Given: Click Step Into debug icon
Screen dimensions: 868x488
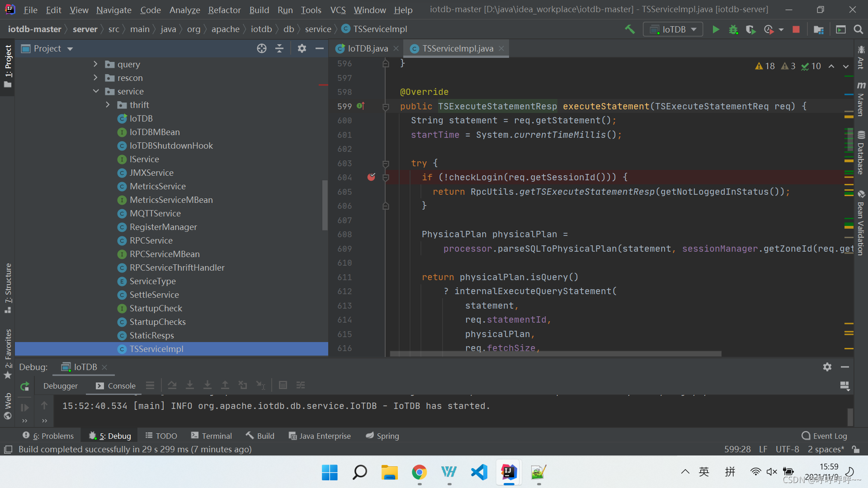Looking at the screenshot, I should 190,385.
